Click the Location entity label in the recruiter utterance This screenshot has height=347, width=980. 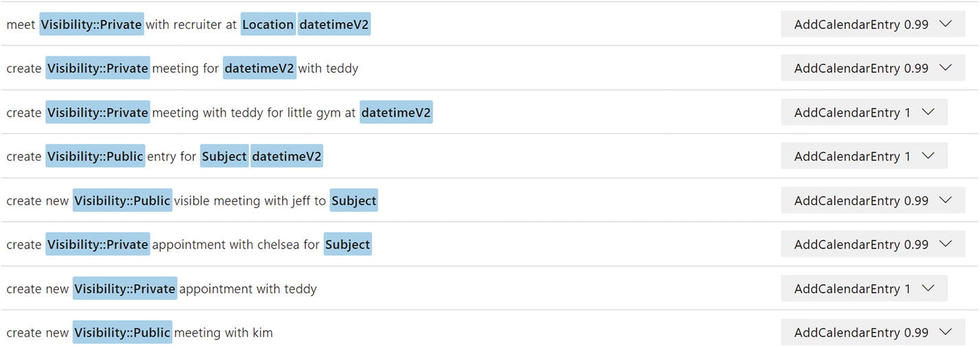point(268,25)
